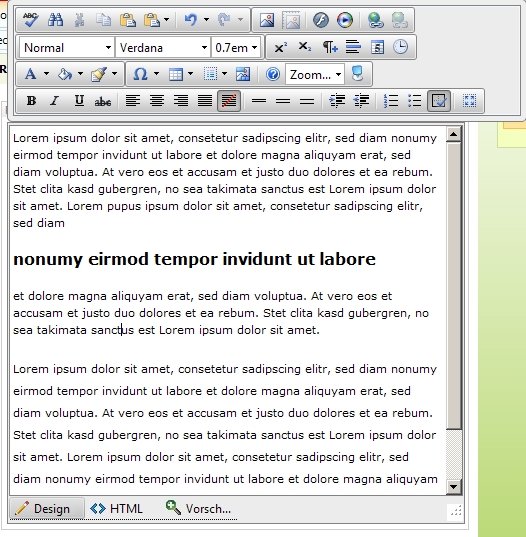526x537 pixels.
Task: Switch to the HTML tab
Action: [x=117, y=508]
